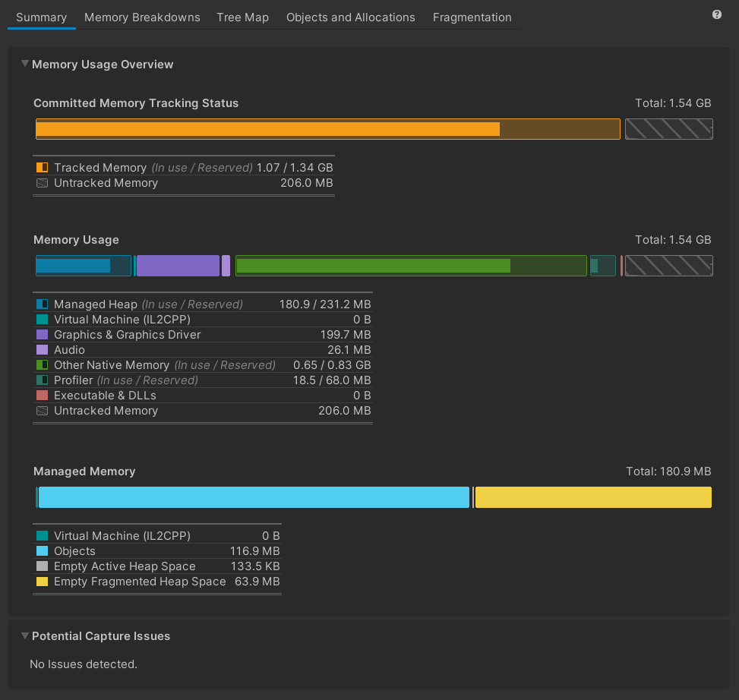Select the orange Tracked Memory bar
The width and height of the screenshot is (739, 700).
pyautogui.click(x=267, y=129)
